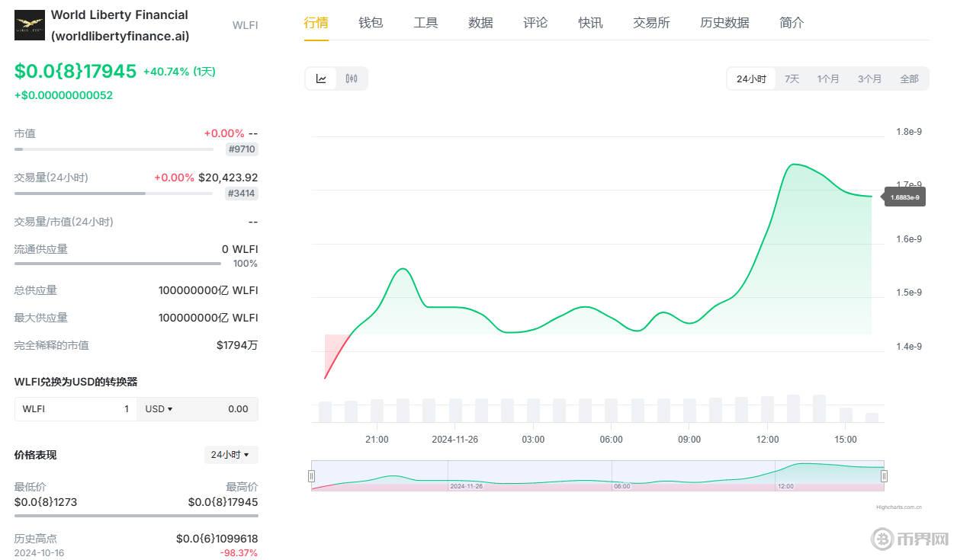Select the 全部 time range
The height and width of the screenshot is (560, 957).
click(909, 78)
